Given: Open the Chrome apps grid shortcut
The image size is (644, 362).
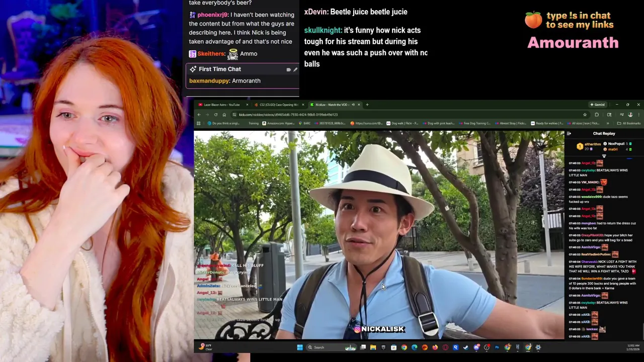Looking at the screenshot, I should click(x=199, y=123).
